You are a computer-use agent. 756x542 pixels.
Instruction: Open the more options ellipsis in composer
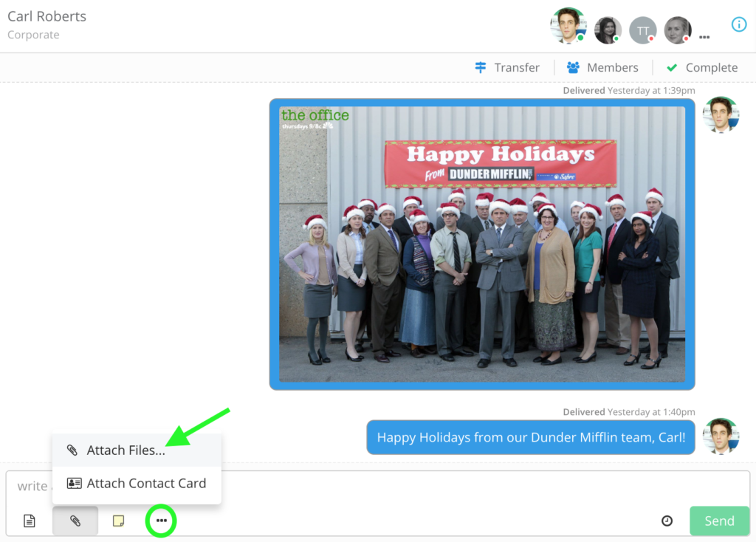(x=162, y=521)
